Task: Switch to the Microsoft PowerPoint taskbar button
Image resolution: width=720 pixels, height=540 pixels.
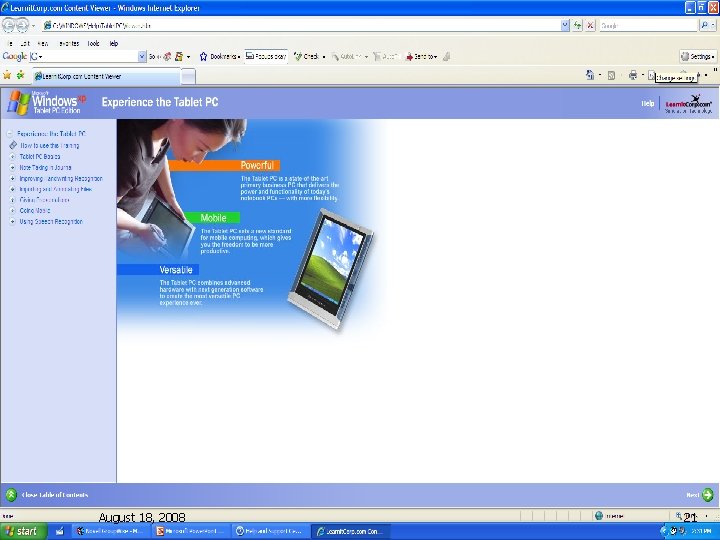Action: point(191,531)
